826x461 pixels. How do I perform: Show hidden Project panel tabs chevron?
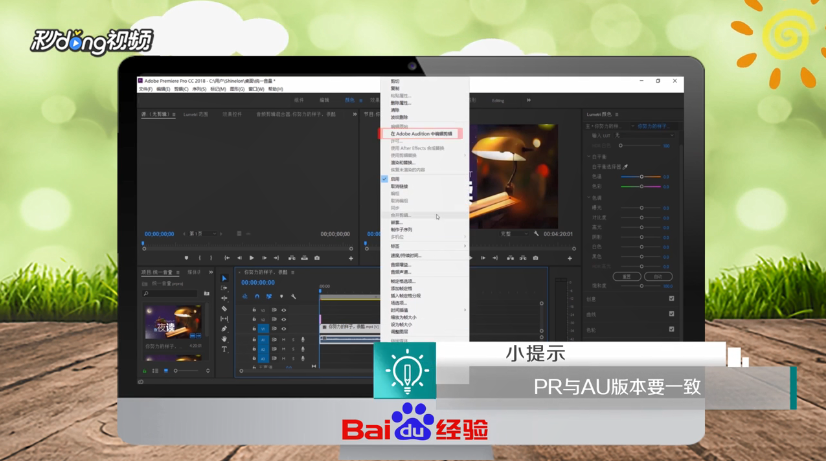(211, 272)
